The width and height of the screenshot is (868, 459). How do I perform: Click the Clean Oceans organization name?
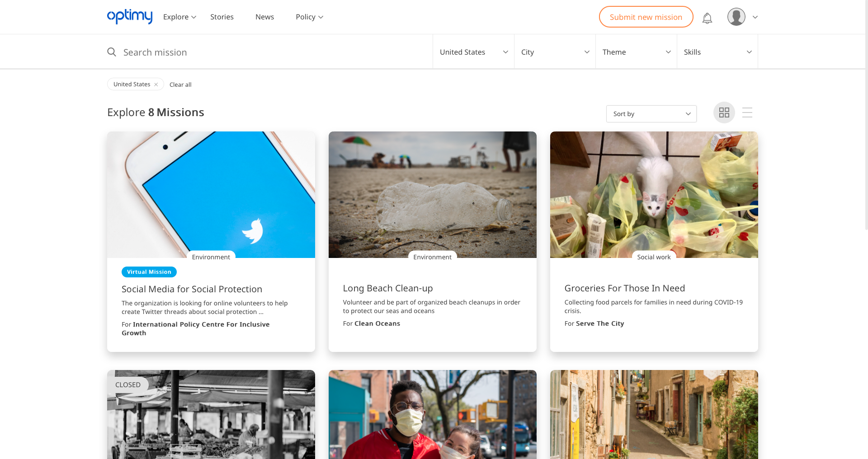377,323
